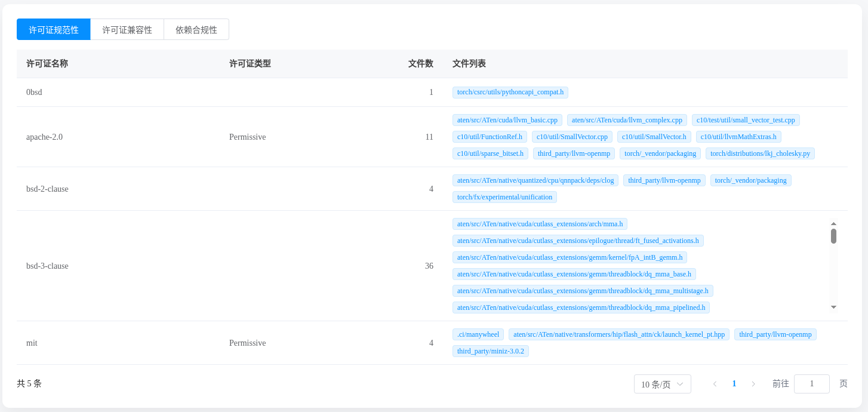The width and height of the screenshot is (868, 412).
Task: Open the 依赖合规性 tab
Action: point(196,29)
